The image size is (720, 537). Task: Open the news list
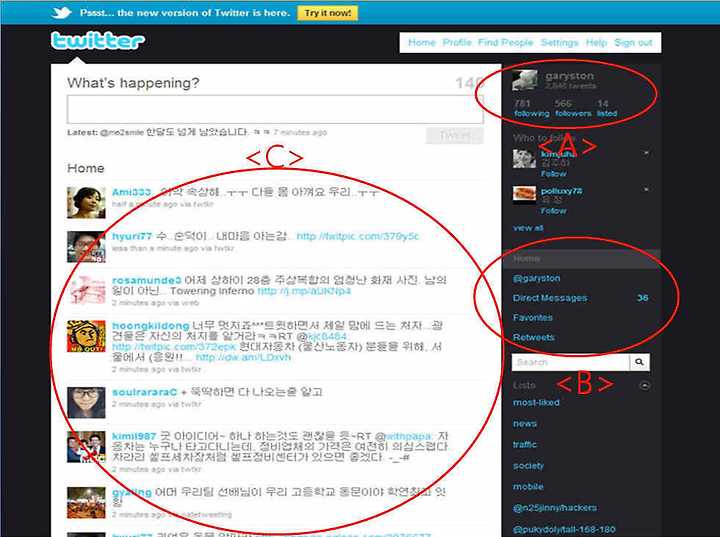(525, 424)
